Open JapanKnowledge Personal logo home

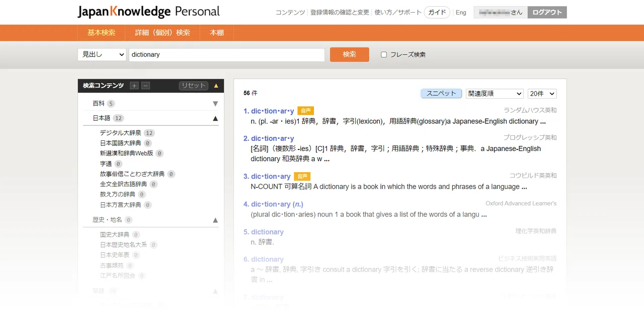[x=148, y=12]
